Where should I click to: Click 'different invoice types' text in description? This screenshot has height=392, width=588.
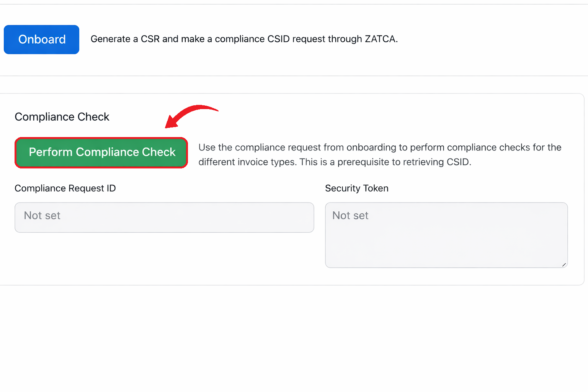(247, 162)
